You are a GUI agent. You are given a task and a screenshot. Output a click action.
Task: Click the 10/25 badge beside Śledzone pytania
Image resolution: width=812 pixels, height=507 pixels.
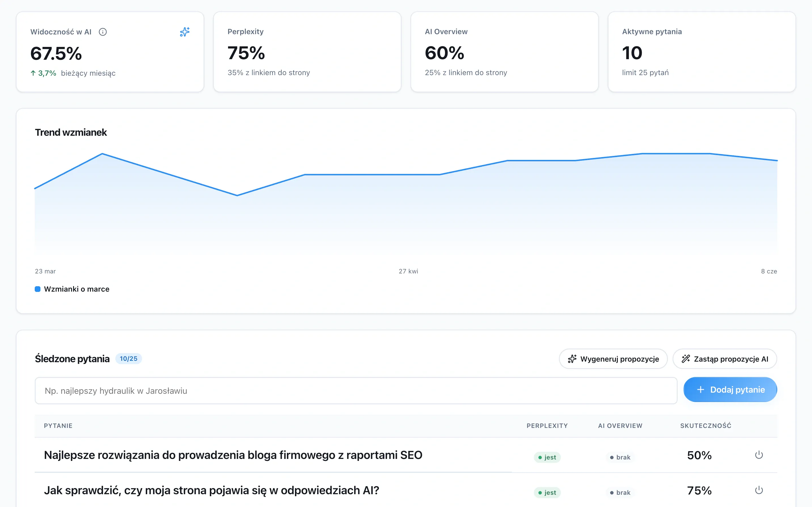(x=128, y=358)
